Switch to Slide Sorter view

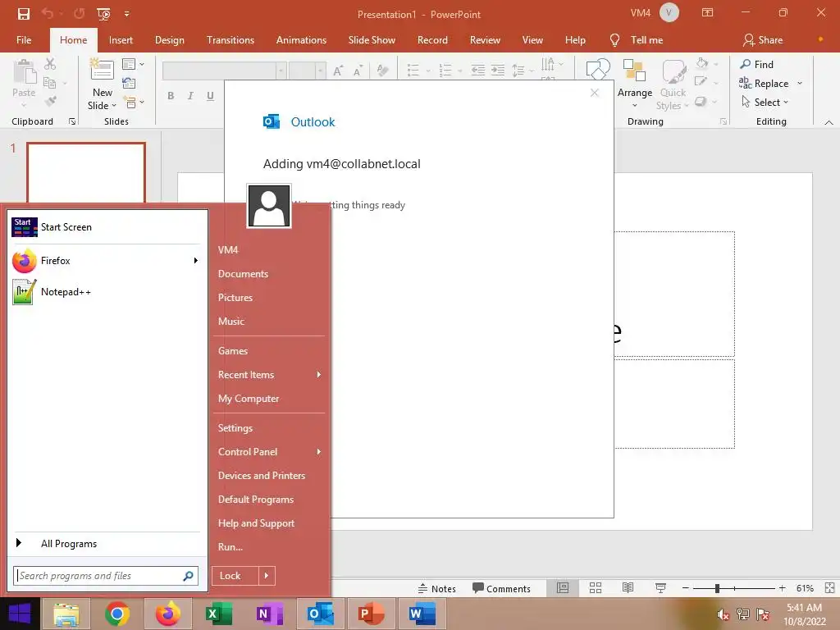[596, 588]
